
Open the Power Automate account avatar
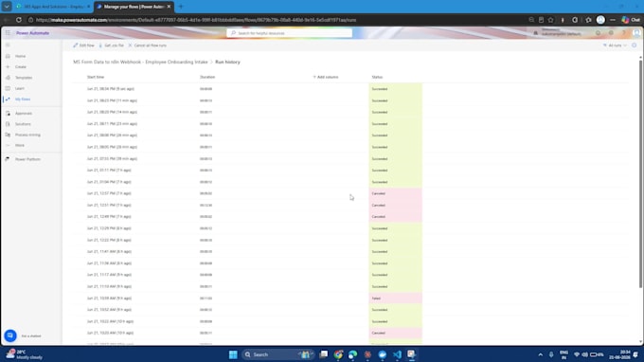[x=636, y=33]
